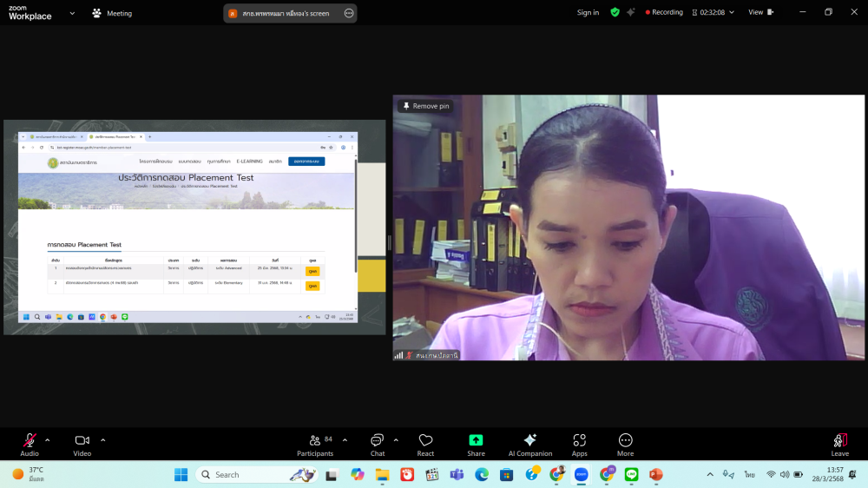Click the Sign in link
Viewport: 868px width, 488px height.
[588, 12]
